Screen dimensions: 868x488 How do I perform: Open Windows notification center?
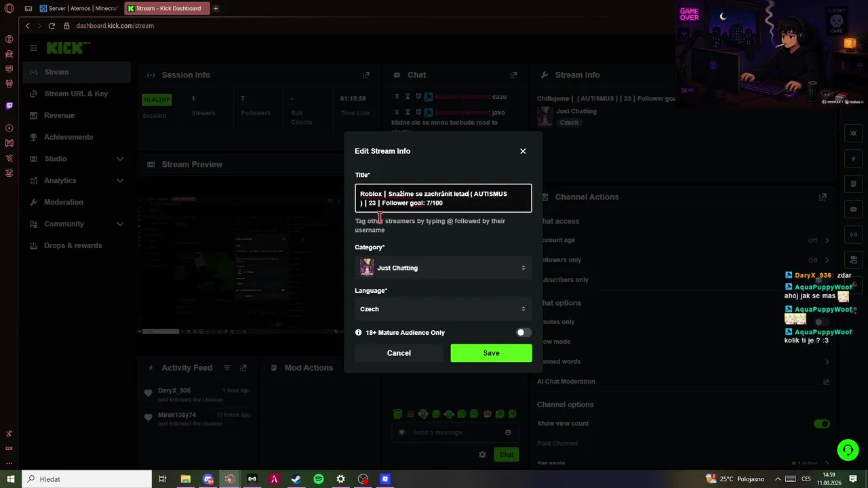[854, 479]
